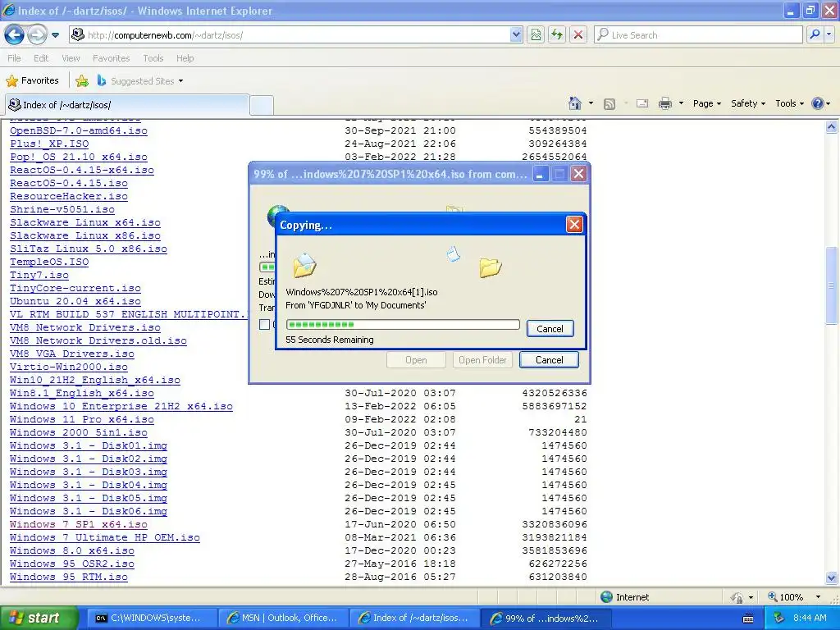Viewport: 840px width, 630px height.
Task: Open the Tiny7.iso link
Action: pyautogui.click(x=39, y=275)
